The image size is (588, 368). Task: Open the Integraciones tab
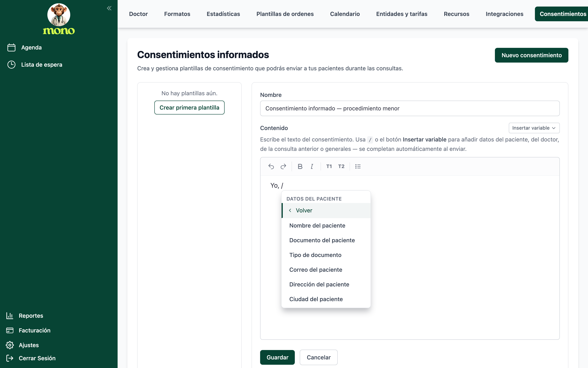pyautogui.click(x=504, y=14)
